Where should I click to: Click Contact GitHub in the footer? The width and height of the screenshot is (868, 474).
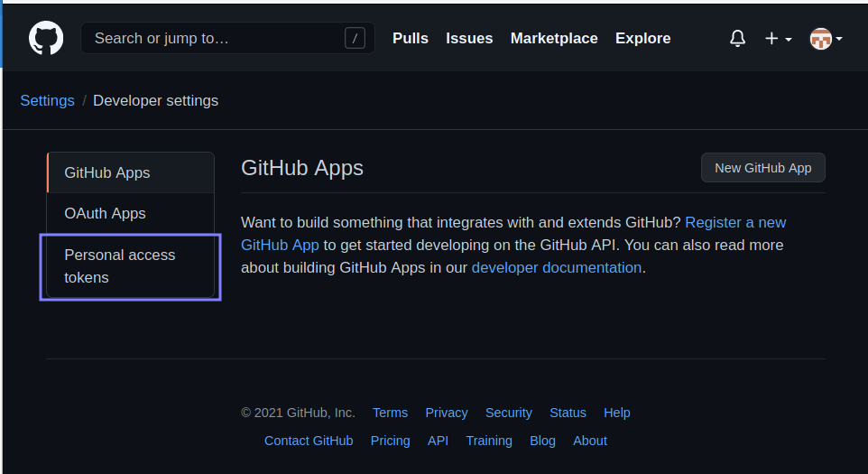(309, 441)
